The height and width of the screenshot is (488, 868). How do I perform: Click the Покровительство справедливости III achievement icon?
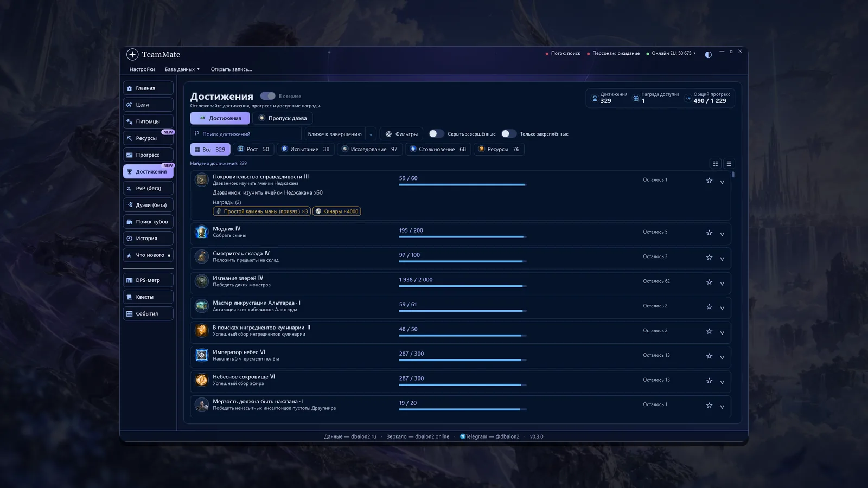coord(202,180)
